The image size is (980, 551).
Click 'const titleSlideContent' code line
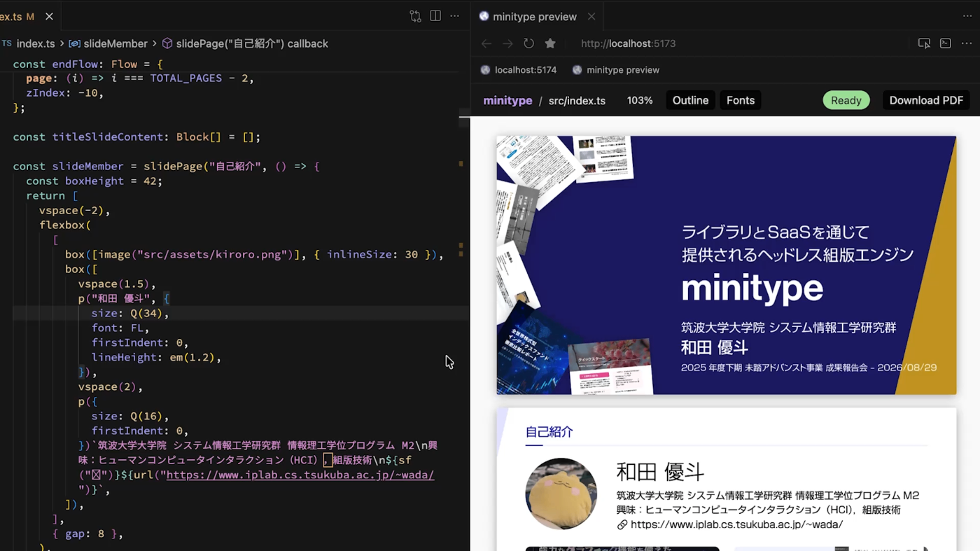(x=136, y=137)
